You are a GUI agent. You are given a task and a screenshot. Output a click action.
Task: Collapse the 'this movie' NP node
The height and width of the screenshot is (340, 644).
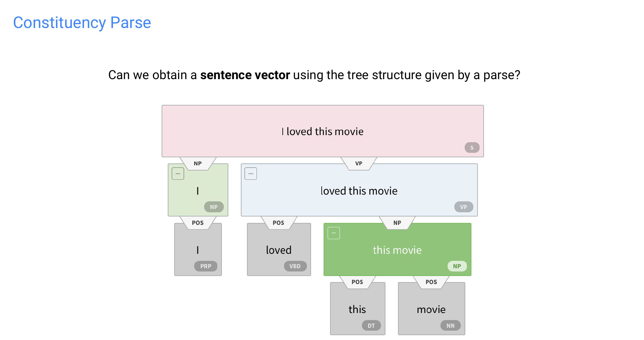[334, 233]
